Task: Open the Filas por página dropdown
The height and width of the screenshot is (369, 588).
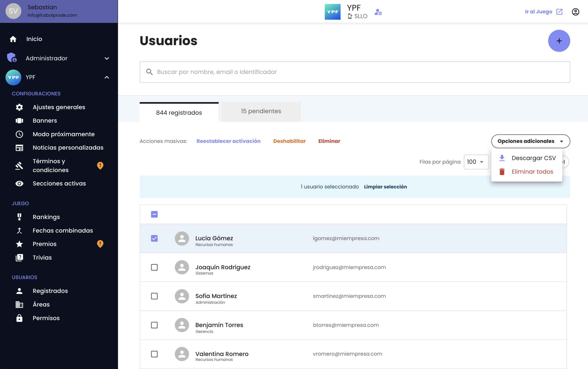Action: click(x=476, y=162)
